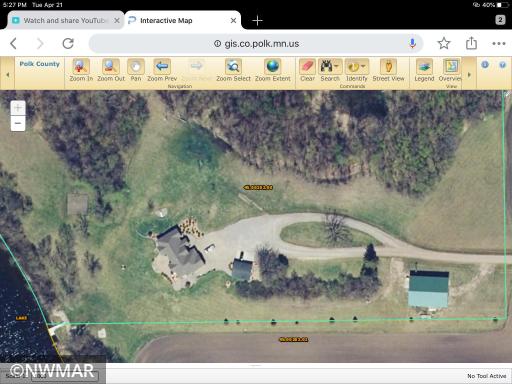This screenshot has height=384, width=512.
Task: Open a new browser tab
Action: (257, 21)
